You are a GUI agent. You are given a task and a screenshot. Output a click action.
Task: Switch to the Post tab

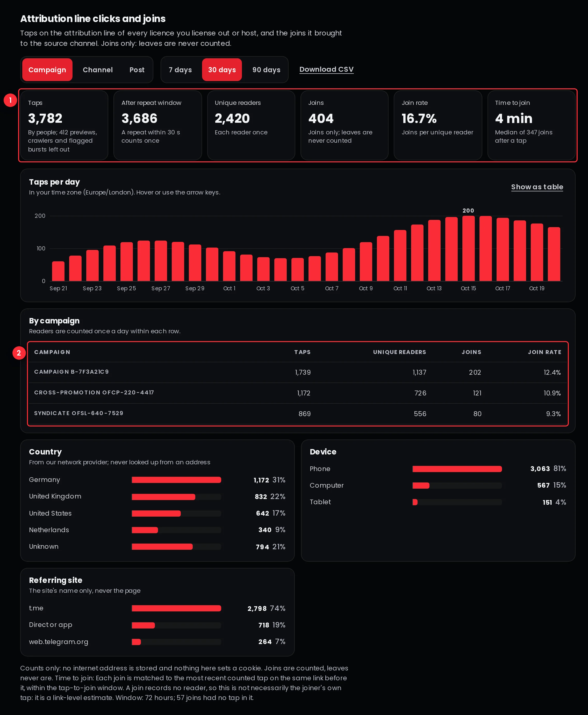tap(137, 70)
